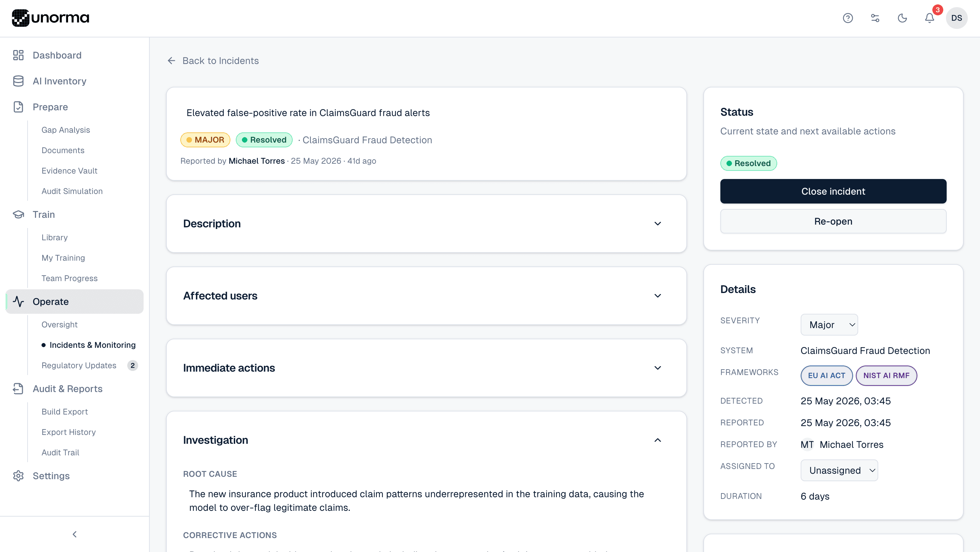Open the preferences sliders icon
Screen dimensions: 980x552
click(x=875, y=18)
